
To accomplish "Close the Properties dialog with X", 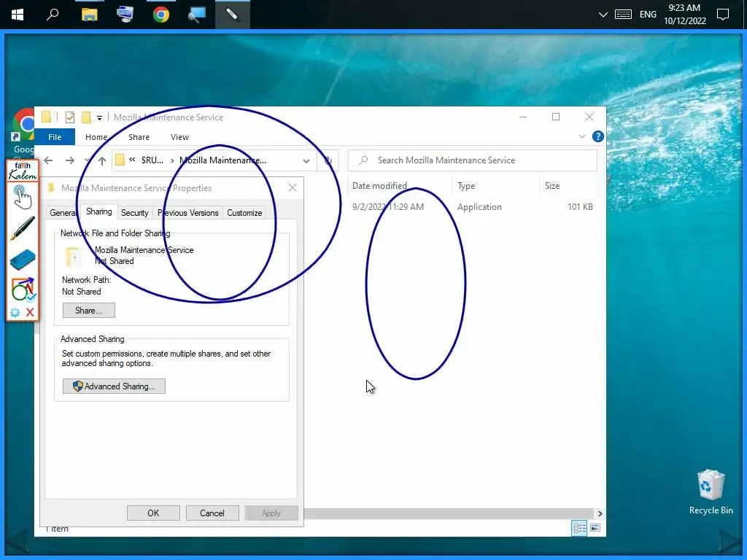I will (293, 187).
